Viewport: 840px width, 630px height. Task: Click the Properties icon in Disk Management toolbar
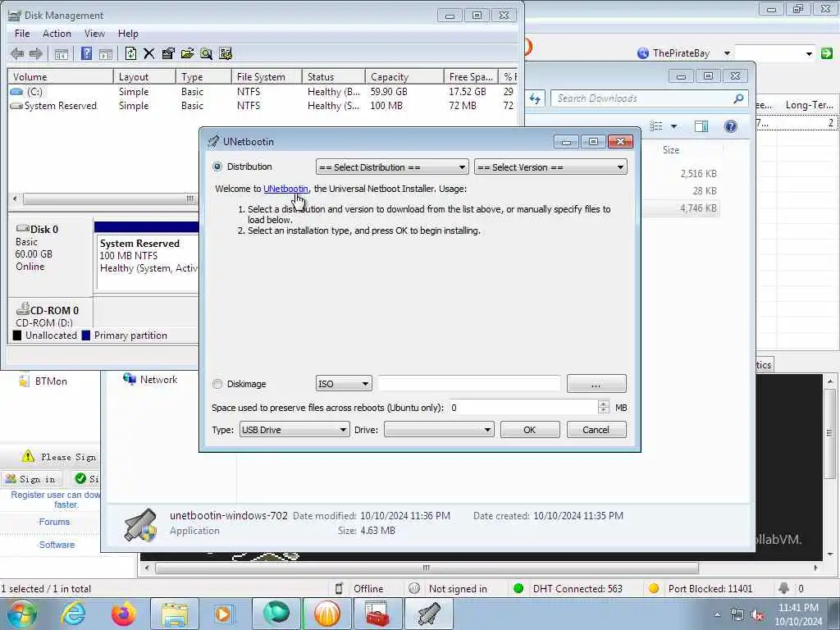pos(168,53)
